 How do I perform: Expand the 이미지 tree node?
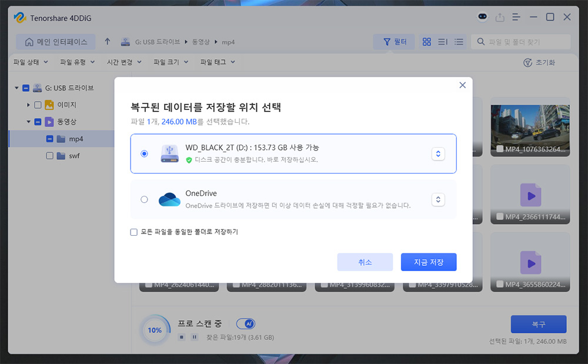click(x=28, y=105)
